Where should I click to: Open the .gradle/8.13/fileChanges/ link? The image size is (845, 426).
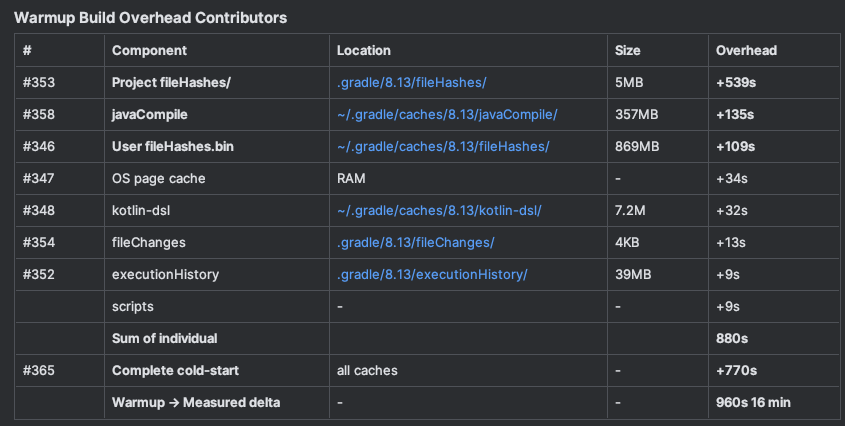pos(415,242)
